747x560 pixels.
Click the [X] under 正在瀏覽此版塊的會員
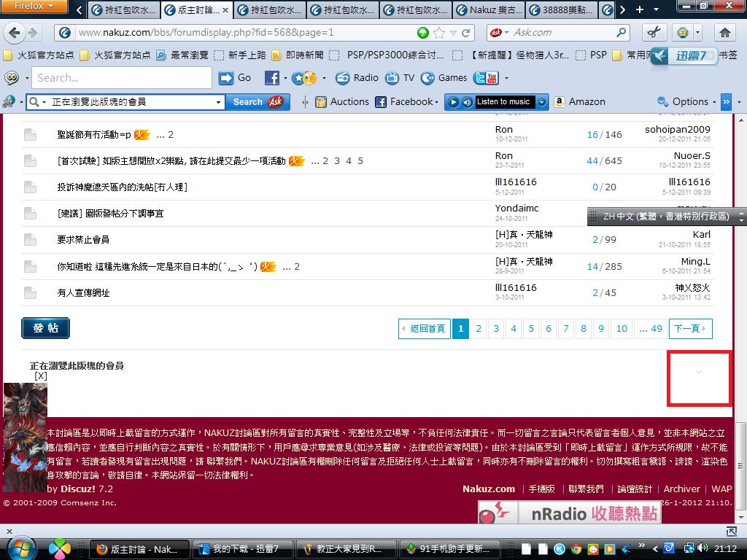tap(41, 376)
